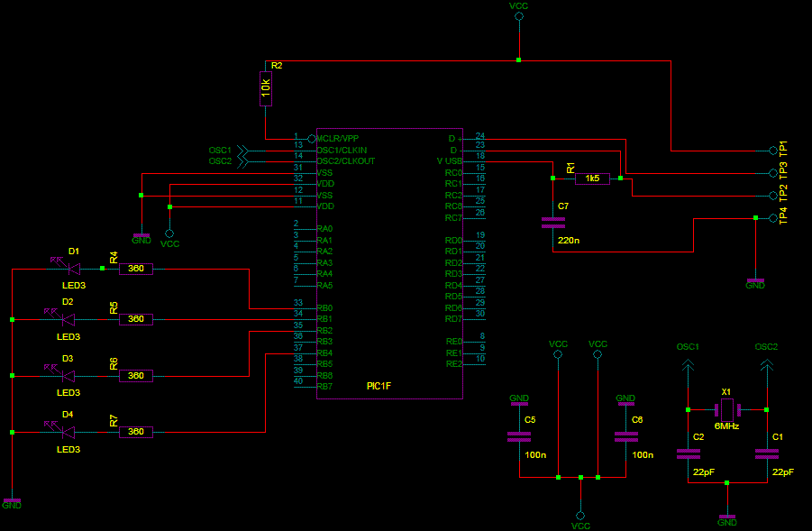Select the X1 6MHz crystal
This screenshot has width=812, height=531.
coord(727,409)
